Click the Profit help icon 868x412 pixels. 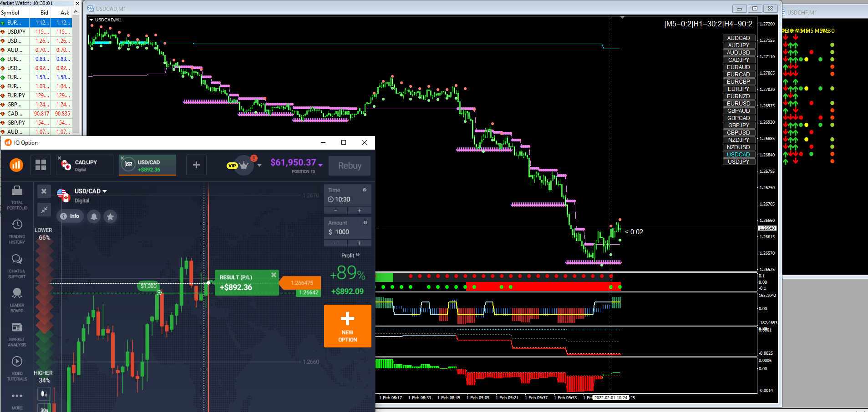(358, 255)
